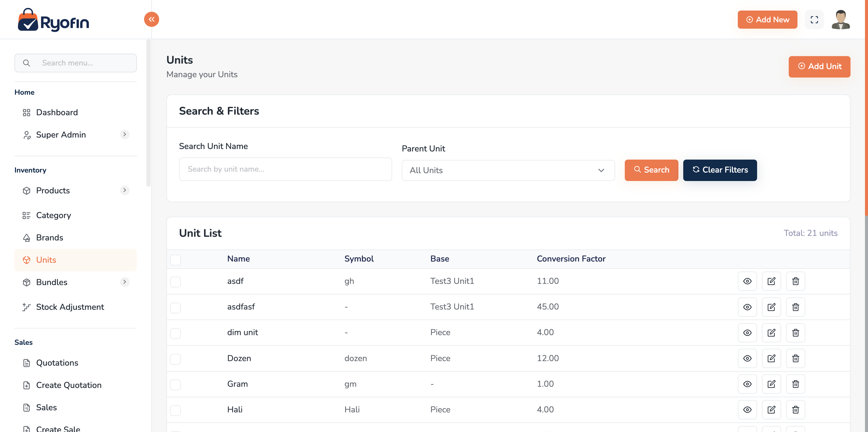Open Category in the sidebar

(x=75, y=215)
